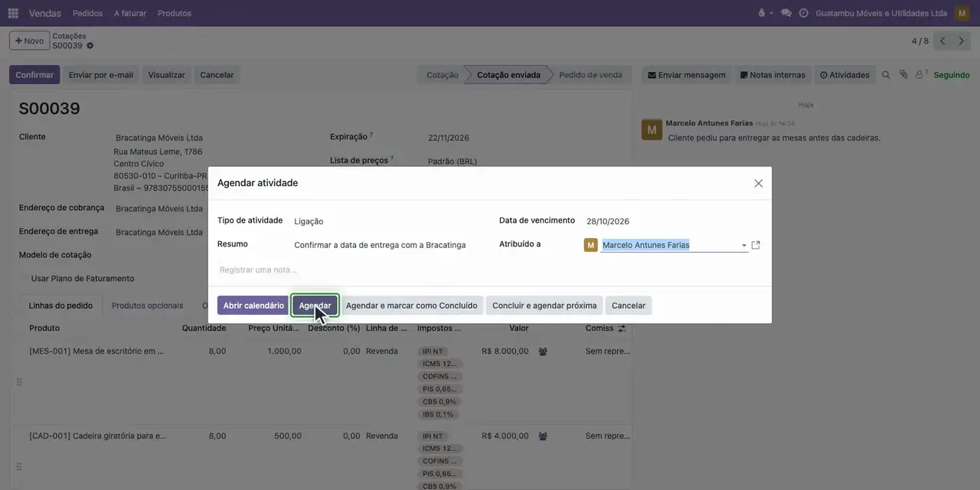Open the Produtos menu
The width and height of the screenshot is (980, 490).
point(175,13)
